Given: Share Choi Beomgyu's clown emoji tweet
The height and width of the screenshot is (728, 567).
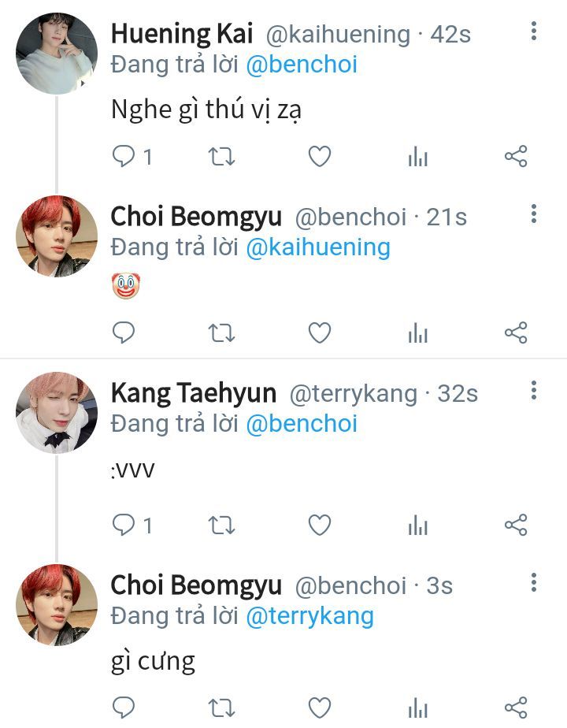Looking at the screenshot, I should click(x=515, y=333).
